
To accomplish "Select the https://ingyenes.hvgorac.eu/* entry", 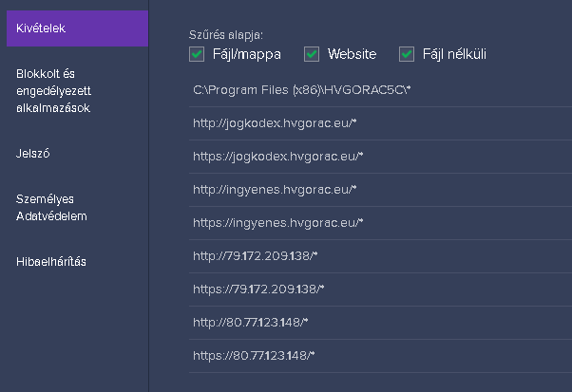I will click(x=380, y=223).
